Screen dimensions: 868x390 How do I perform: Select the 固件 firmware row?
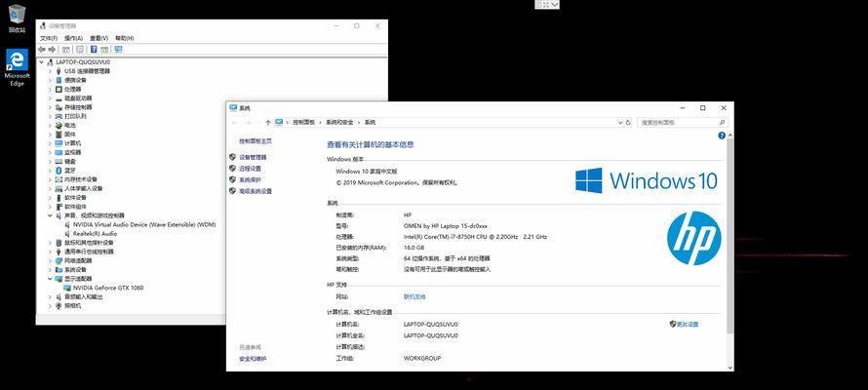point(70,134)
